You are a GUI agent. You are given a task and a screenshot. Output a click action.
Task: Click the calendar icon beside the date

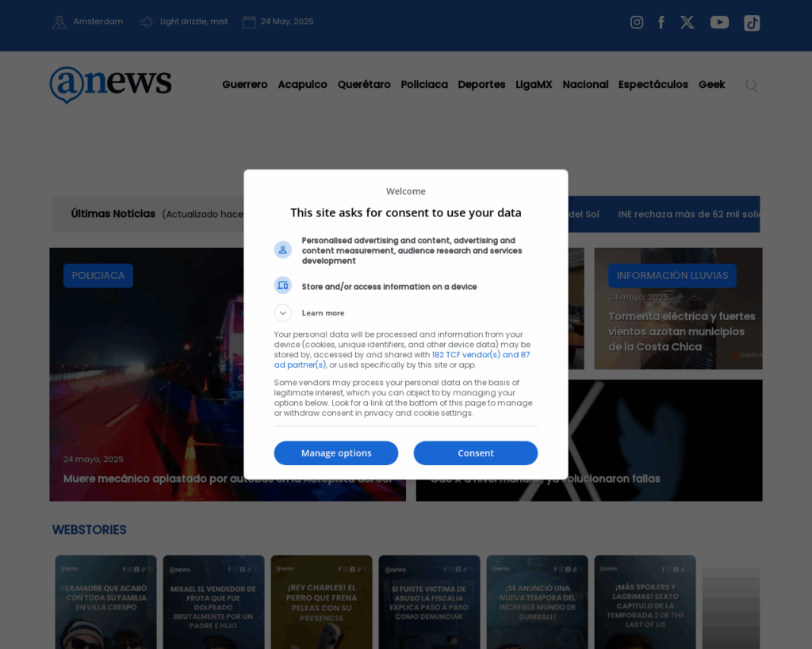click(249, 22)
